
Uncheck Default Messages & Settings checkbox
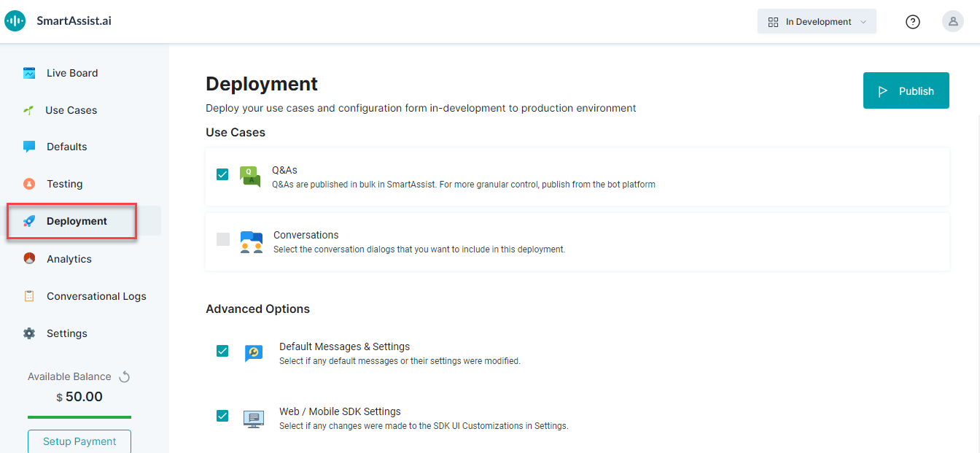[222, 351]
